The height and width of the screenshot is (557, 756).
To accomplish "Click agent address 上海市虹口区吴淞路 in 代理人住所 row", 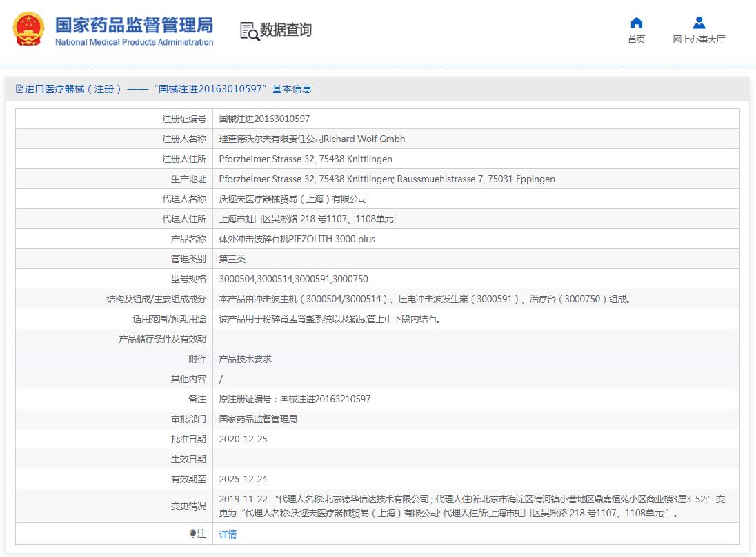I will click(x=306, y=219).
